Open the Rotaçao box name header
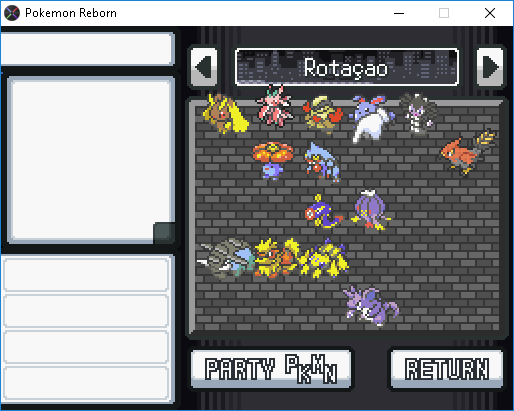This screenshot has height=411, width=514. click(x=347, y=67)
